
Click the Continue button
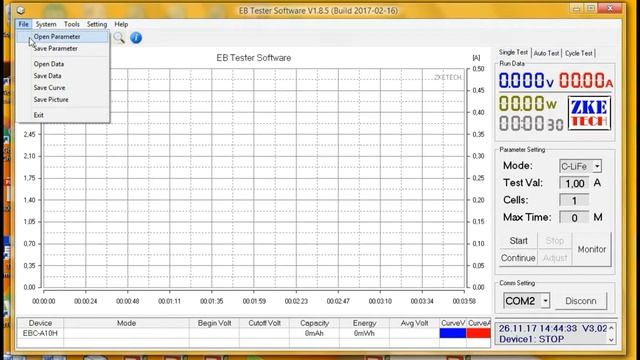(x=518, y=258)
